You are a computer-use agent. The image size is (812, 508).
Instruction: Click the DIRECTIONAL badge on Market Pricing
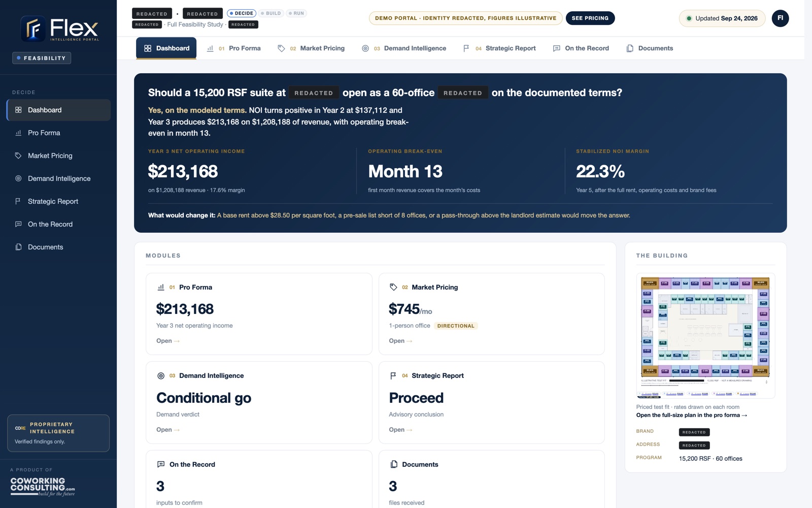456,326
